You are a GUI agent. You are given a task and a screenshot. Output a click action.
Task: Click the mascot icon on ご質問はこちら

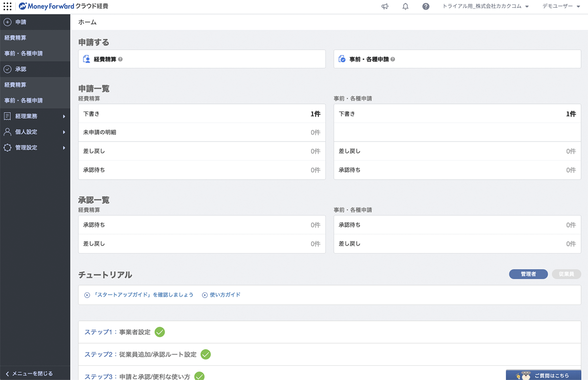(x=525, y=375)
